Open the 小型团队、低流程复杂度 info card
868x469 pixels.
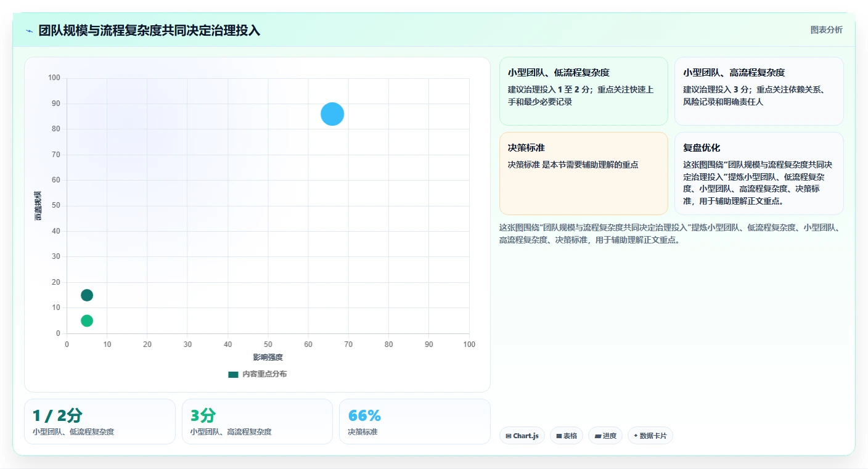(583, 91)
